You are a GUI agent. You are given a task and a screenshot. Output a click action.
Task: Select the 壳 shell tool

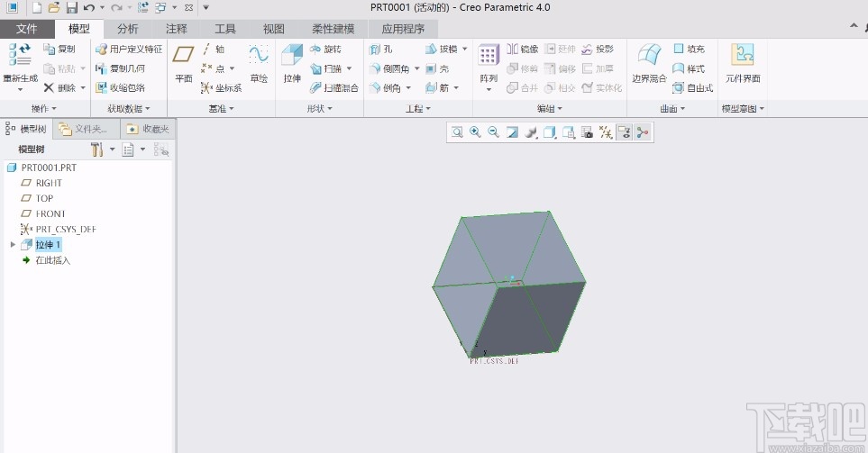click(x=437, y=68)
